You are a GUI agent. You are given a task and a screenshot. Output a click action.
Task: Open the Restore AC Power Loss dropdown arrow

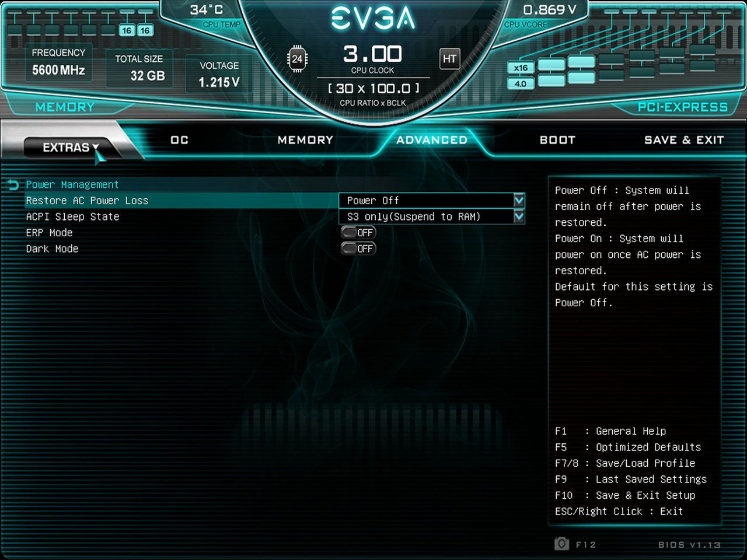pos(519,200)
